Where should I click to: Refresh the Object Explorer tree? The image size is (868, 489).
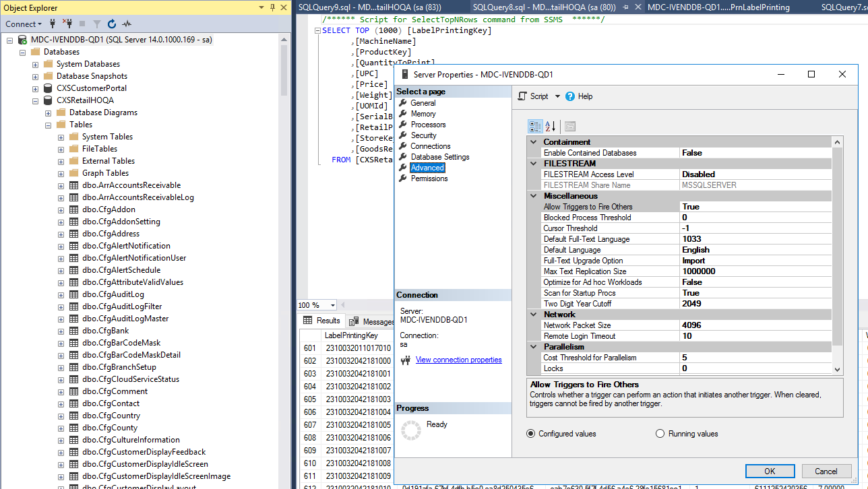(112, 24)
